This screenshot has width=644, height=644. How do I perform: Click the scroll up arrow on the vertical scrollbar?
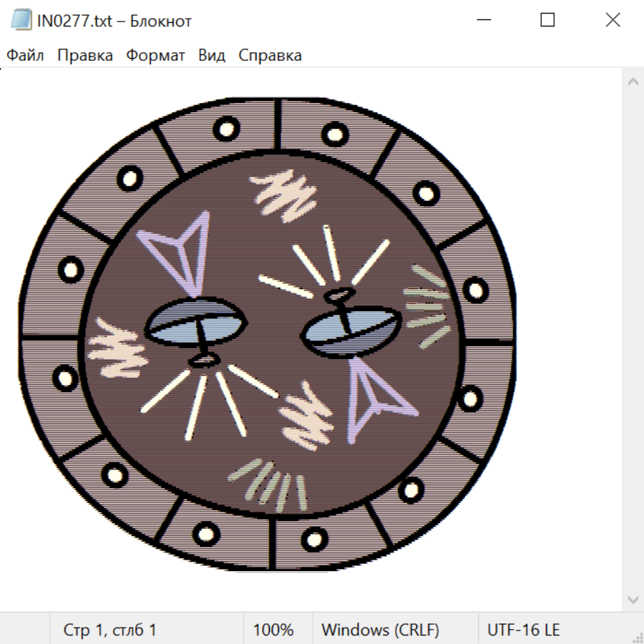point(633,82)
